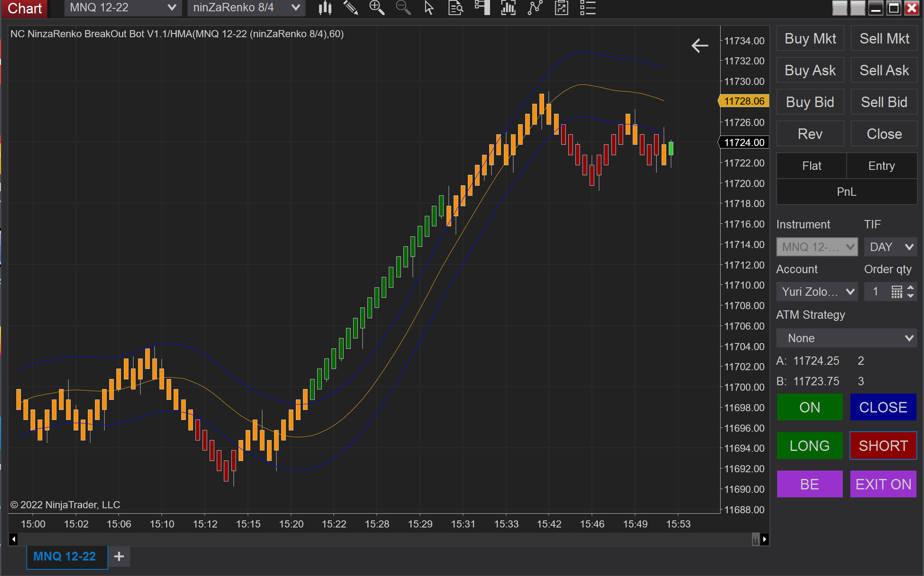Open the ATM Strategy dropdown set to None
Viewport: 924px width, 576px height.
(x=846, y=338)
